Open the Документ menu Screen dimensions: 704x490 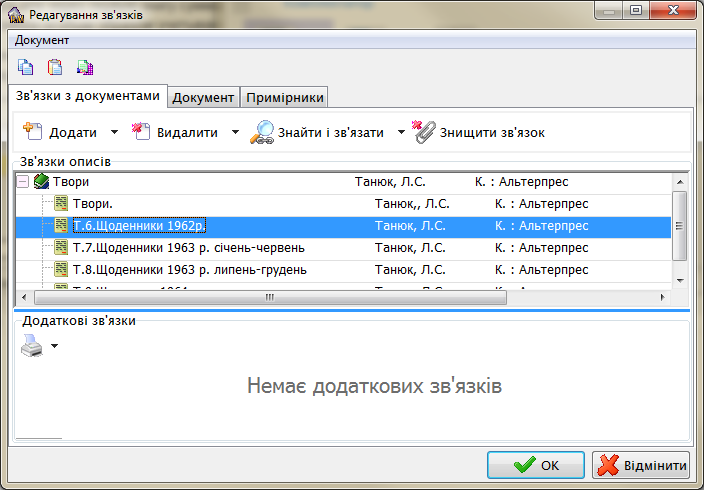[42, 40]
